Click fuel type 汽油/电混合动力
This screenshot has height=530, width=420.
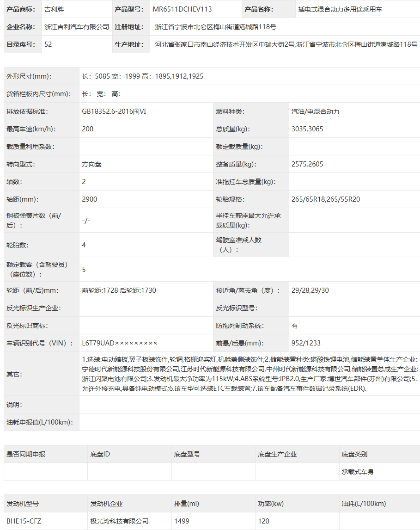pos(315,111)
